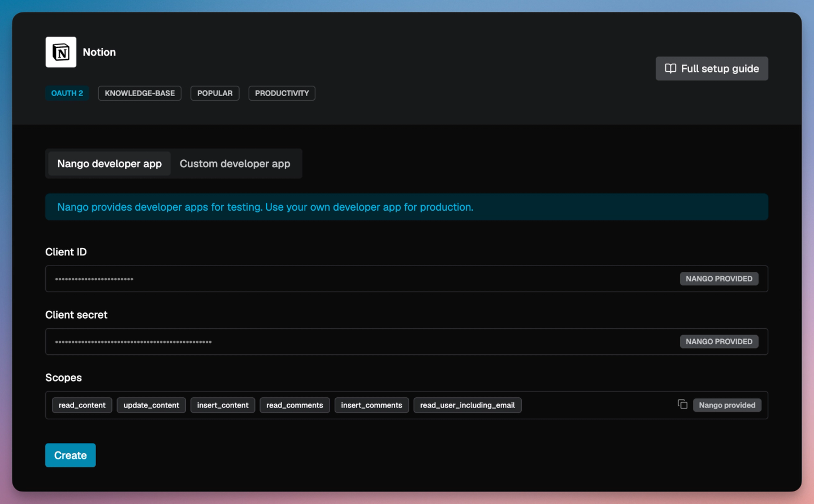Click the Client ID input field
The width and height of the screenshot is (814, 504).
pyautogui.click(x=406, y=279)
